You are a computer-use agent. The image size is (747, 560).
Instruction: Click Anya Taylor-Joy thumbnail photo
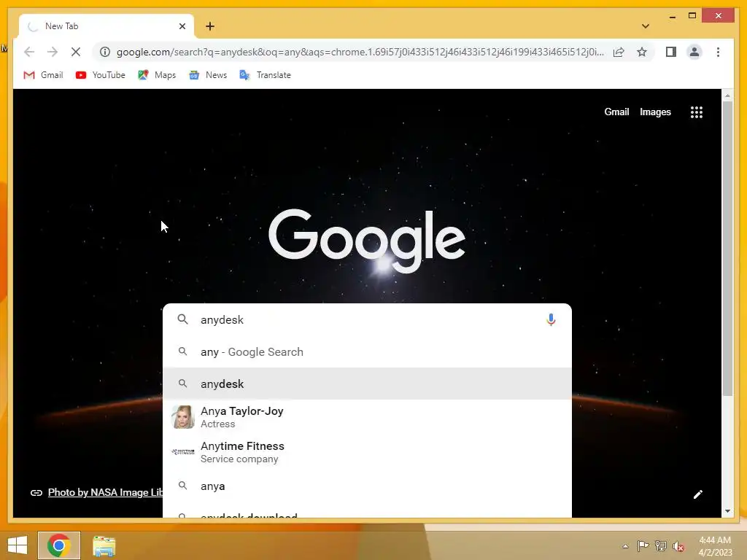[x=183, y=417]
